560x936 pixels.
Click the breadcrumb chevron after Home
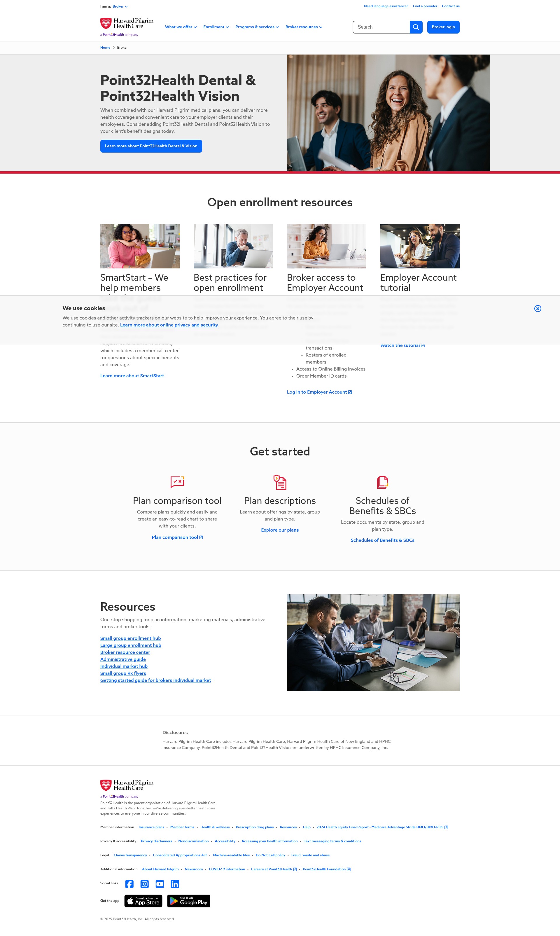click(113, 48)
